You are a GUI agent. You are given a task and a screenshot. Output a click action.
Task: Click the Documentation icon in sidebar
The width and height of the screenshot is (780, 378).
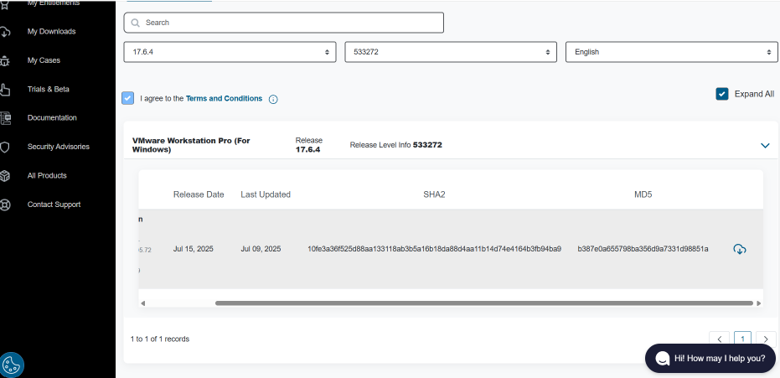(x=5, y=118)
